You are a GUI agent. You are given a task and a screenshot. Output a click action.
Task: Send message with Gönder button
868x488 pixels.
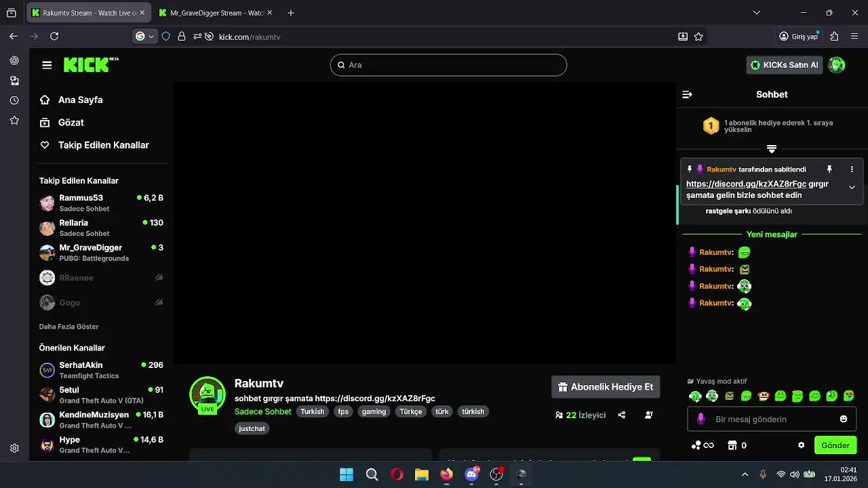835,445
